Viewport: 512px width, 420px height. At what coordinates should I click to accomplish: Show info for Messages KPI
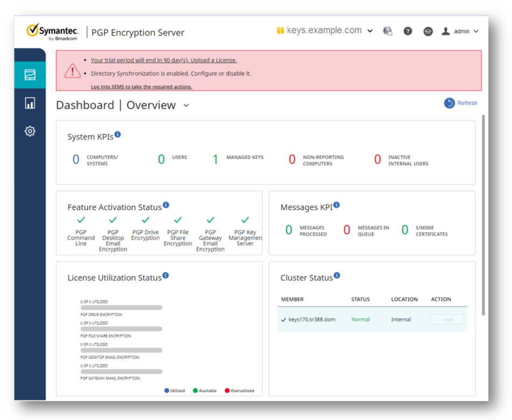point(336,205)
